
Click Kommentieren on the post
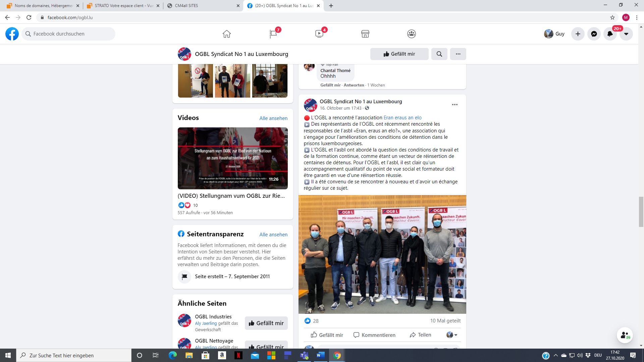coord(374,335)
